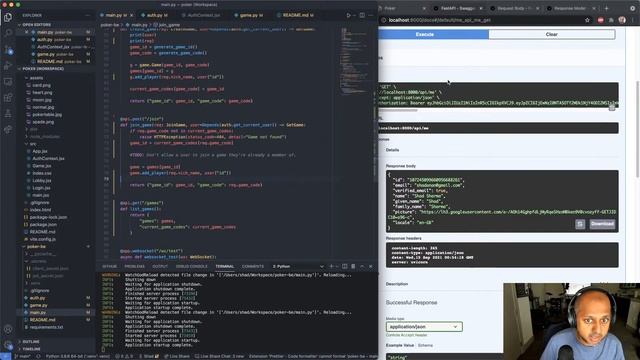Image resolution: width=640 pixels, height=360 pixels.
Task: Select the Debug Console panel tab
Action: (191, 266)
